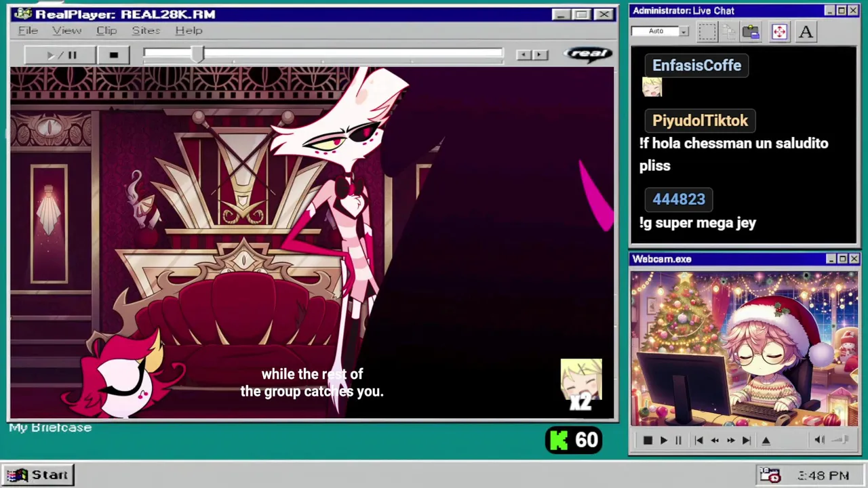Click the x2 emote overlay in video
Image resolution: width=868 pixels, height=488 pixels.
tap(581, 385)
